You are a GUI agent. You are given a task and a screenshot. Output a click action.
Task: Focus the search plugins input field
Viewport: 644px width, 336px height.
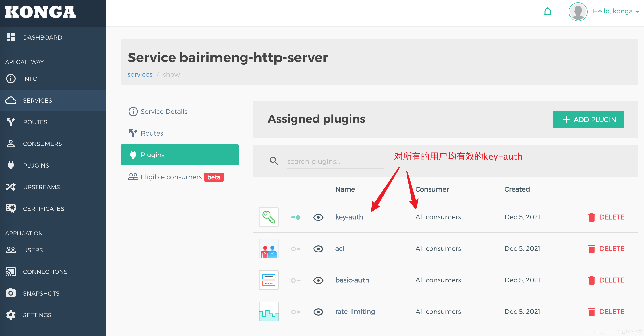[335, 161]
